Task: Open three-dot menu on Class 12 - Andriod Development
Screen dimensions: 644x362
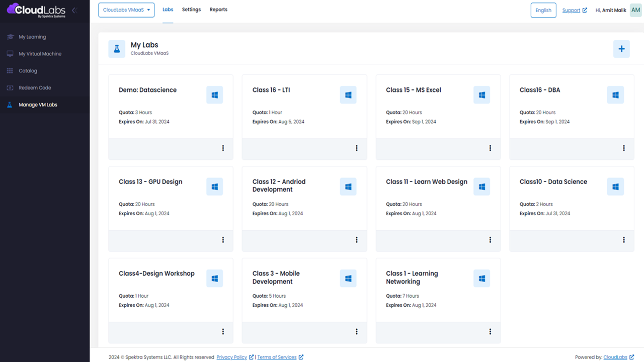Action: pyautogui.click(x=357, y=240)
